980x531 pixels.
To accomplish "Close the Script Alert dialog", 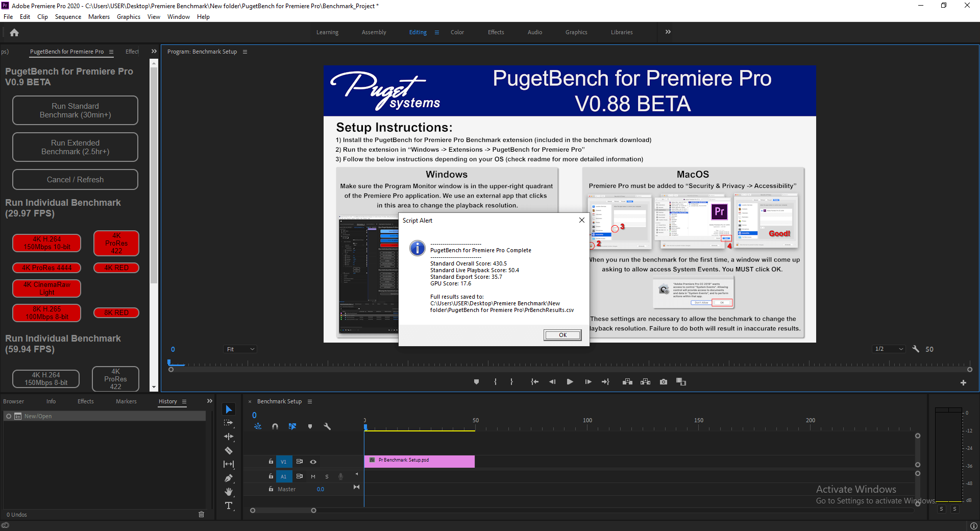I will coord(581,221).
